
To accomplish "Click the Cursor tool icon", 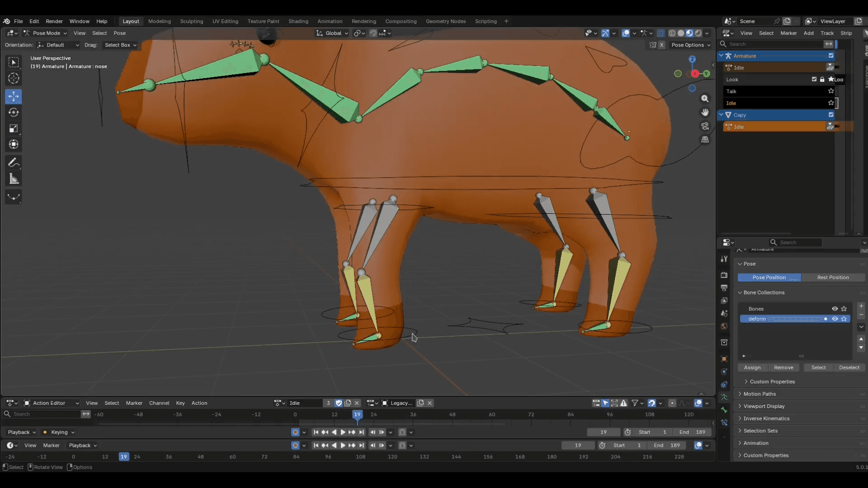I will point(14,78).
